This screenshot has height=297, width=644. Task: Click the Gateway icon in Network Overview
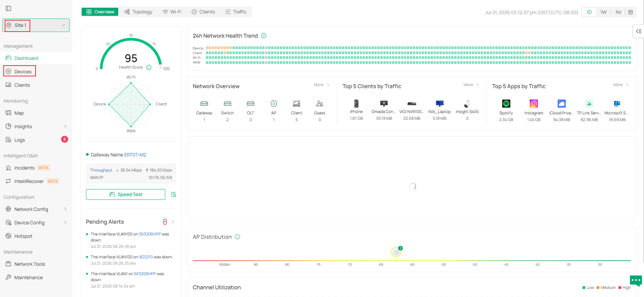click(x=204, y=103)
